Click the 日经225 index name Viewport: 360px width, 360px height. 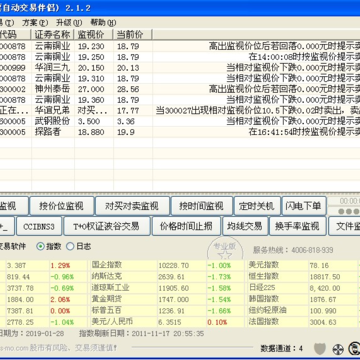[x=261, y=288]
